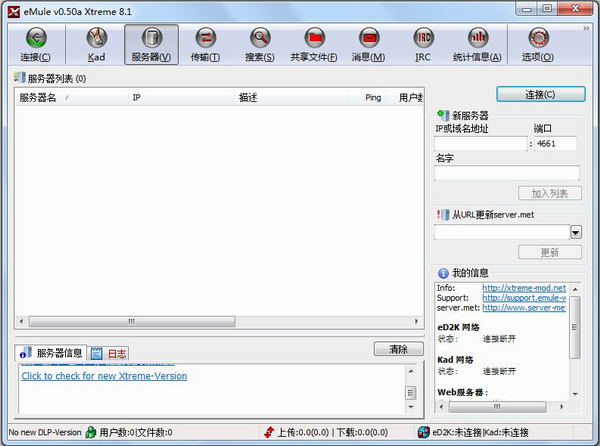Screen dimensions: 600x446
Task: Sort by server name (服务器名) column
Action: (71, 98)
